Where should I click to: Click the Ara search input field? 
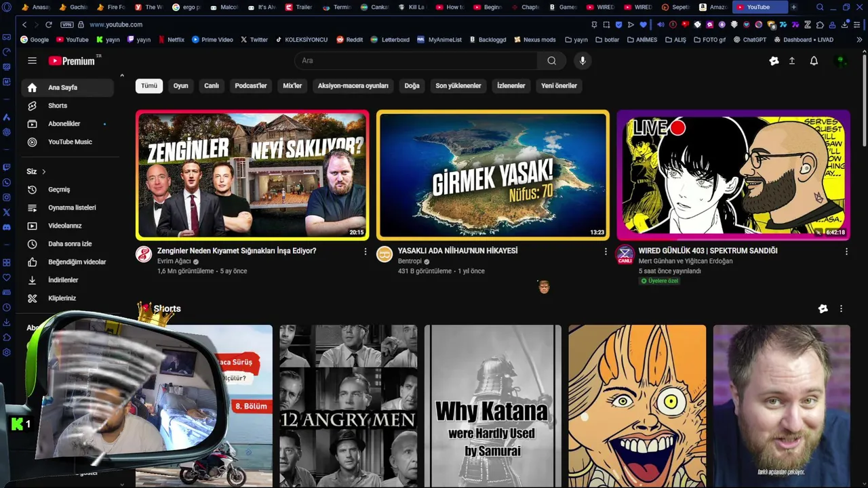[x=416, y=60]
